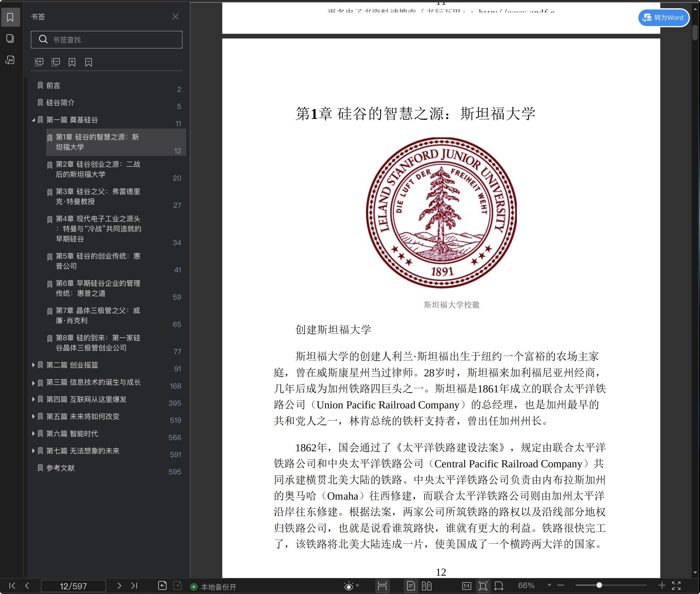
Task: Go to the first page
Action: 12,586
